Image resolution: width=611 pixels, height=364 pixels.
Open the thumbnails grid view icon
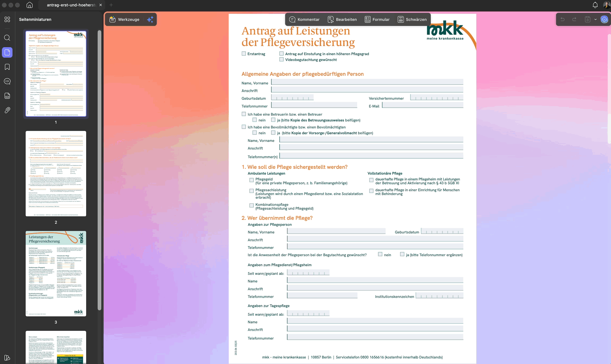point(7,19)
